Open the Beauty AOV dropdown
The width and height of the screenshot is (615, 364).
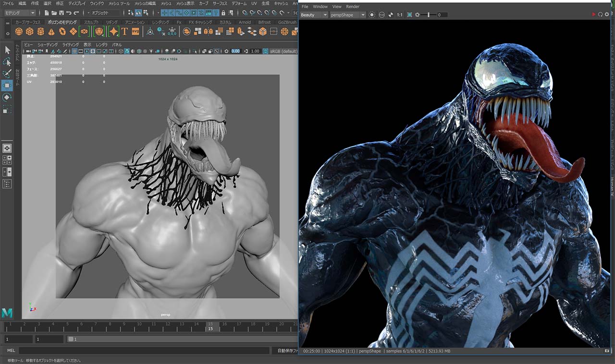(x=314, y=15)
